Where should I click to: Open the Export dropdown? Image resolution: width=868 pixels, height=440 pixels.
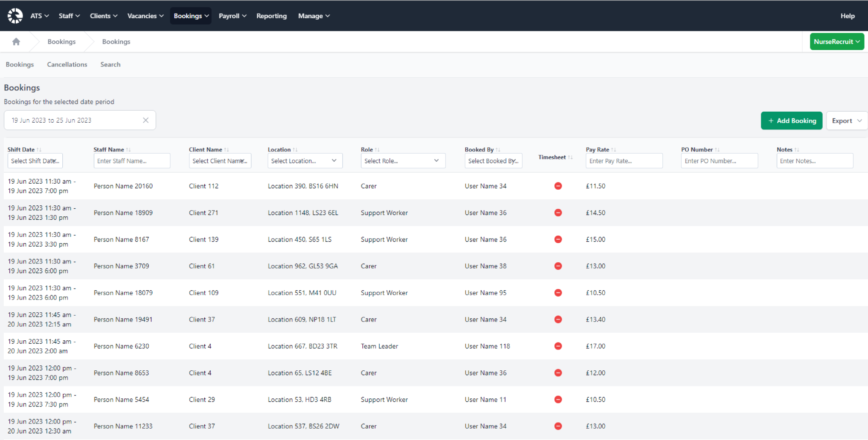click(846, 121)
